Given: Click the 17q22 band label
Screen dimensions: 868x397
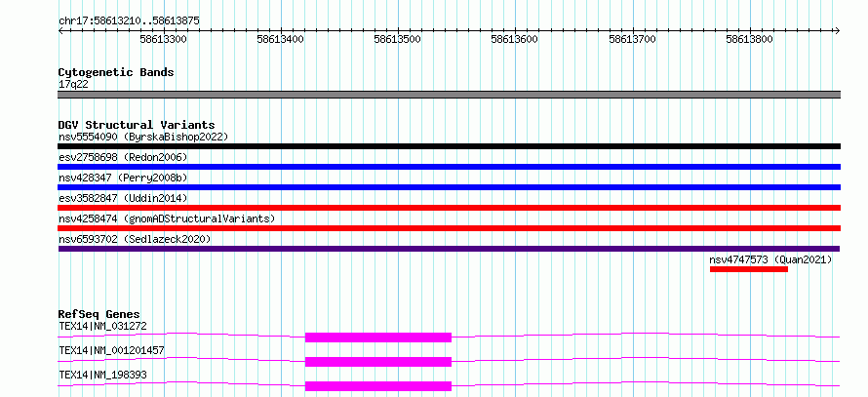Looking at the screenshot, I should (73, 85).
